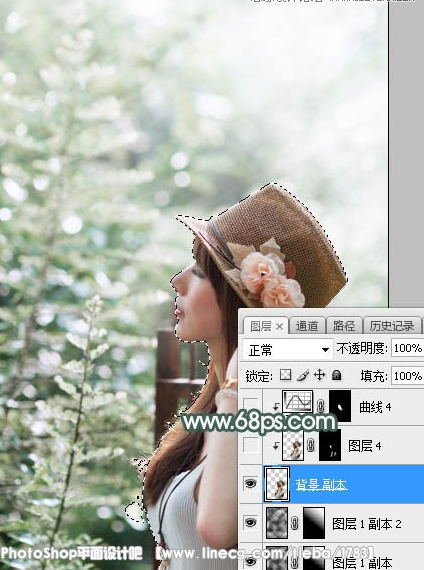
Task: Lock transparent pixels icon
Action: 285,375
